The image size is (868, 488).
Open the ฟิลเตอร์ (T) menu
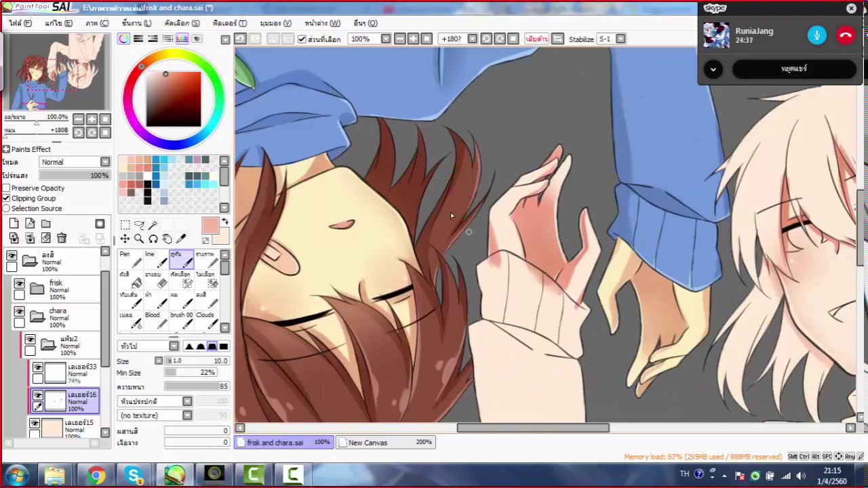tap(229, 23)
